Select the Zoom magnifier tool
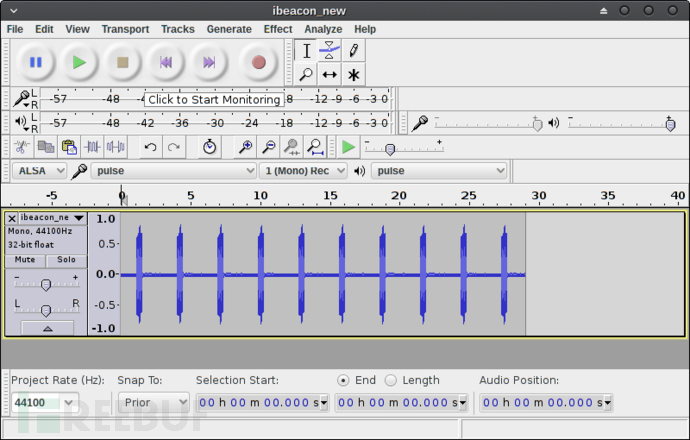This screenshot has height=440, width=690. [x=306, y=74]
